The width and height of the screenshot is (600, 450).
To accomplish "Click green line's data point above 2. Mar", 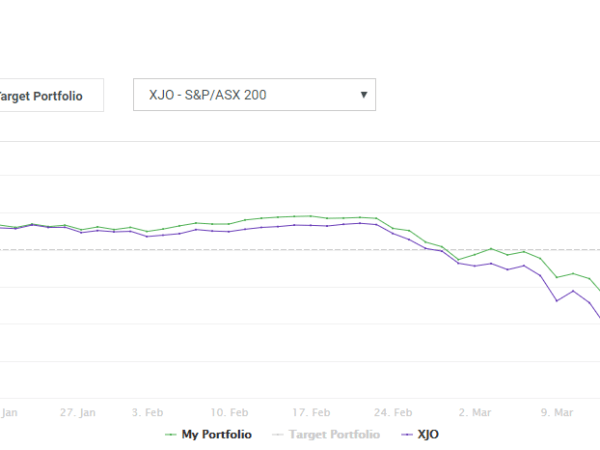I will pos(475,254).
